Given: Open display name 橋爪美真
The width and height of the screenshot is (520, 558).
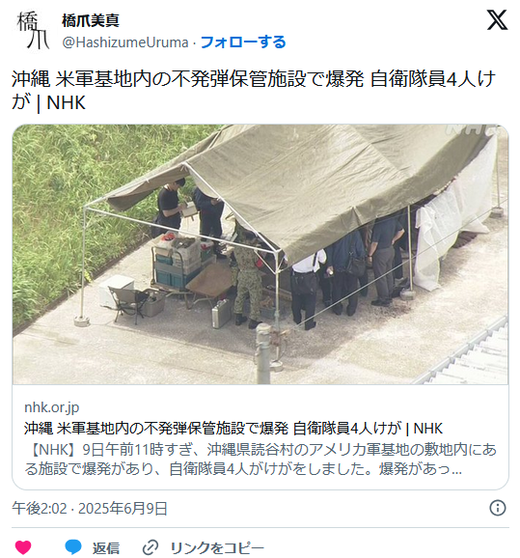Looking at the screenshot, I should [x=90, y=20].
